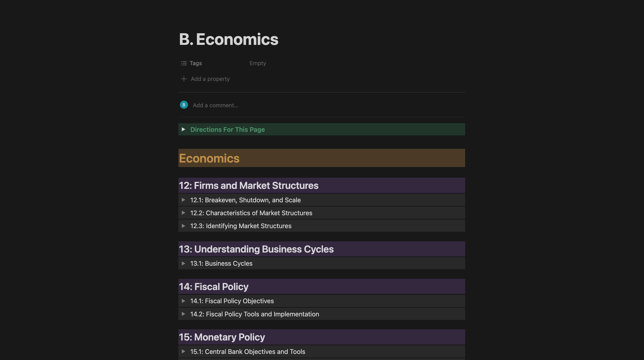
Task: Expand 14.1: Fiscal Policy Objectives toggle
Action: 183,301
